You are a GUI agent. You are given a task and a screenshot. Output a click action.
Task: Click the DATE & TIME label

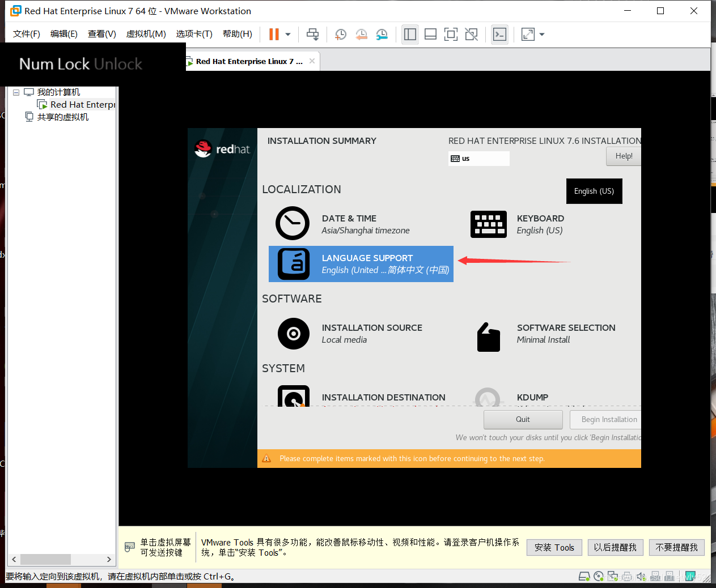click(x=349, y=218)
